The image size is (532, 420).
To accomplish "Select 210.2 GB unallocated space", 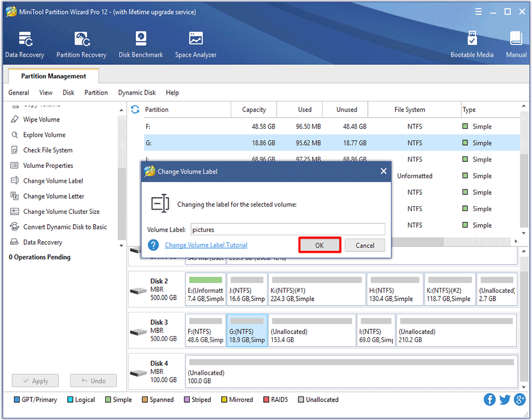I will (x=456, y=330).
